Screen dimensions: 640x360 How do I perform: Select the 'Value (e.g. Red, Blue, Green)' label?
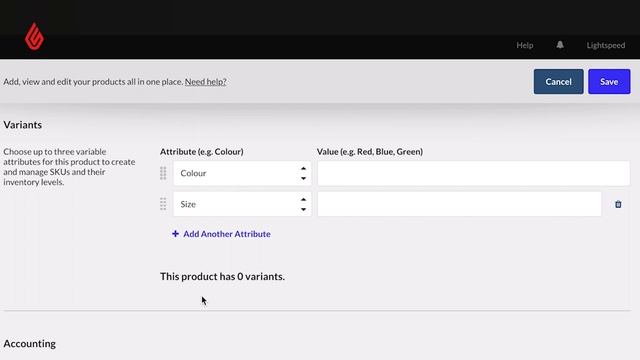point(370,151)
